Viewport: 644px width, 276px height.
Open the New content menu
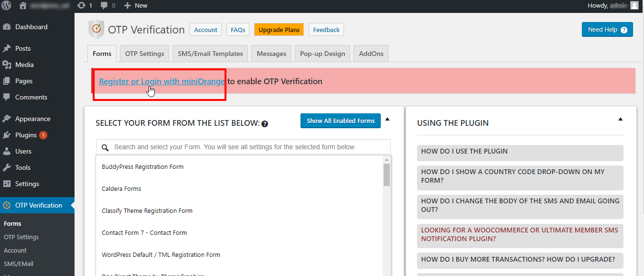pyautogui.click(x=135, y=6)
